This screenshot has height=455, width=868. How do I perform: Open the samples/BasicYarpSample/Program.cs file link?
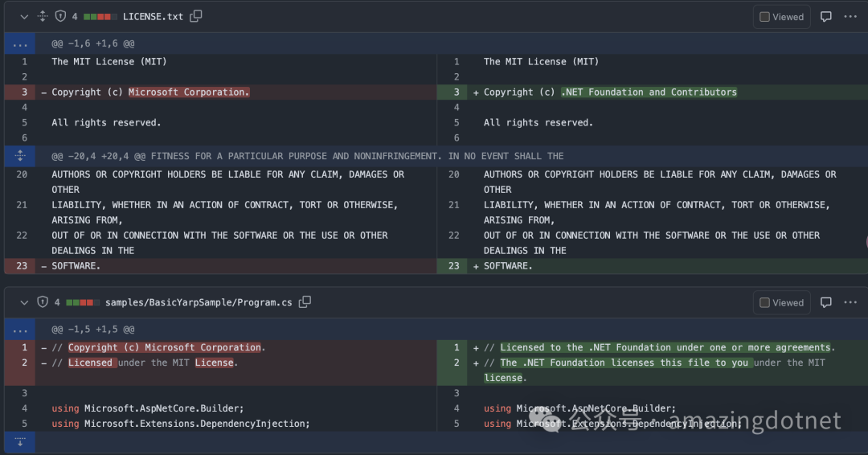point(199,302)
